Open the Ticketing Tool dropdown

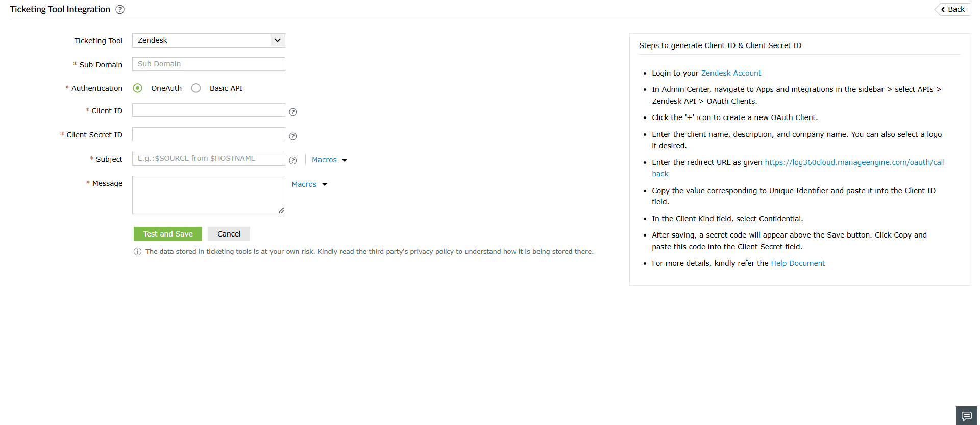(x=209, y=40)
